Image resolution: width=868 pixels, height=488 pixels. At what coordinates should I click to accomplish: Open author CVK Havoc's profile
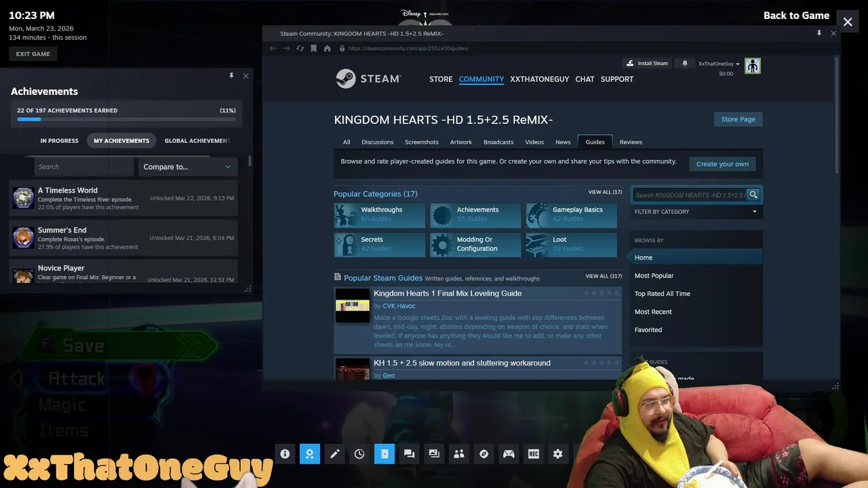[x=399, y=306]
